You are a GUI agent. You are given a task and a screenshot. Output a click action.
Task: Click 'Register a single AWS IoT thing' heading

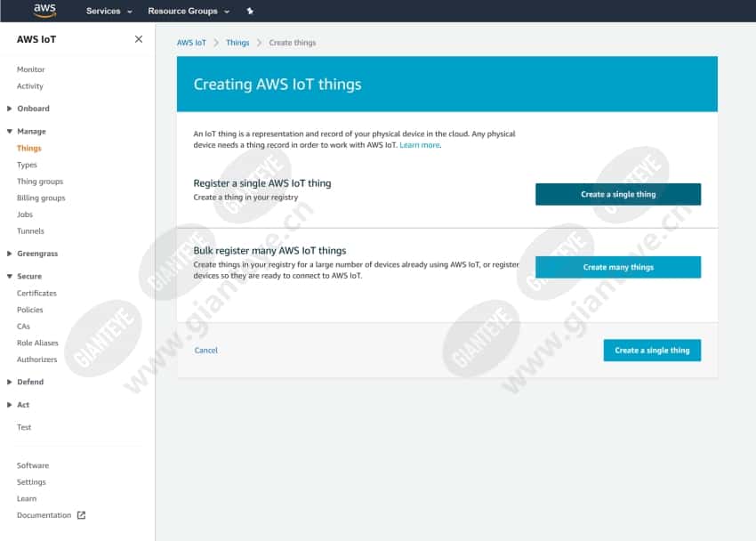(x=262, y=183)
